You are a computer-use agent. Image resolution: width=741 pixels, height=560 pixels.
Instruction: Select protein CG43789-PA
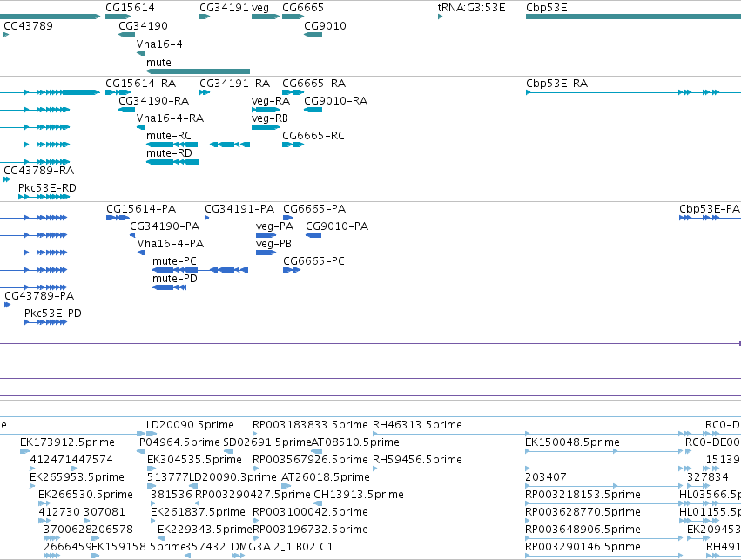tap(39, 296)
